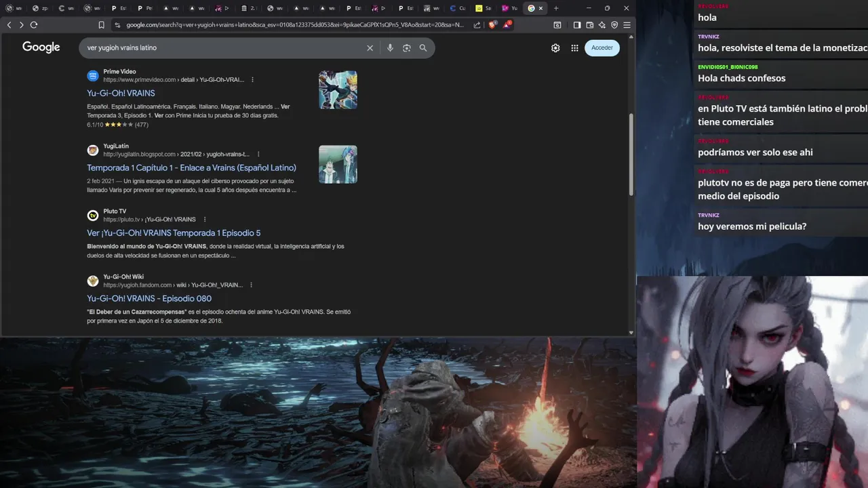Viewport: 868px width, 488px height.
Task: Go back to the previous page
Action: pyautogui.click(x=9, y=25)
